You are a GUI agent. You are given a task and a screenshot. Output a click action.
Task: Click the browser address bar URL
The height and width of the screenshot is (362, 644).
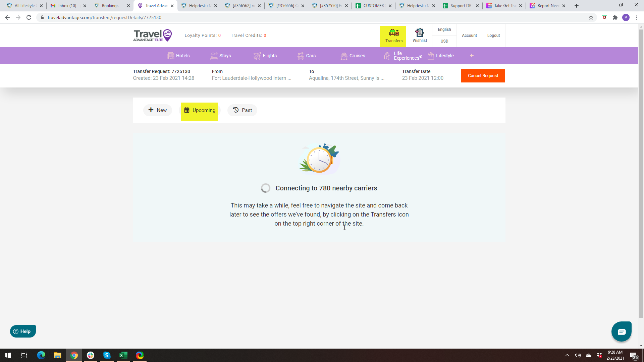(104, 17)
